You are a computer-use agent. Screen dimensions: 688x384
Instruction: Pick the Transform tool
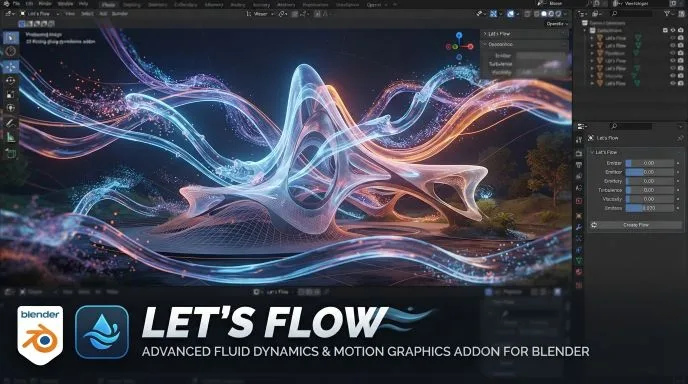tap(11, 108)
